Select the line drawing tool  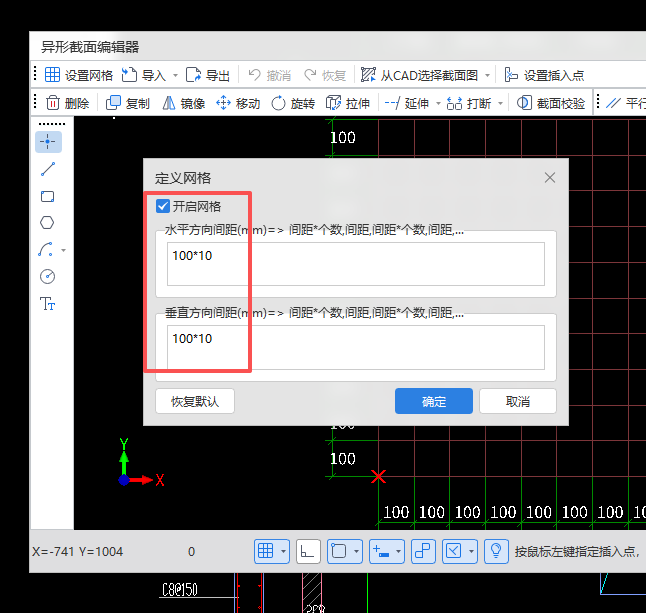tap(48, 169)
